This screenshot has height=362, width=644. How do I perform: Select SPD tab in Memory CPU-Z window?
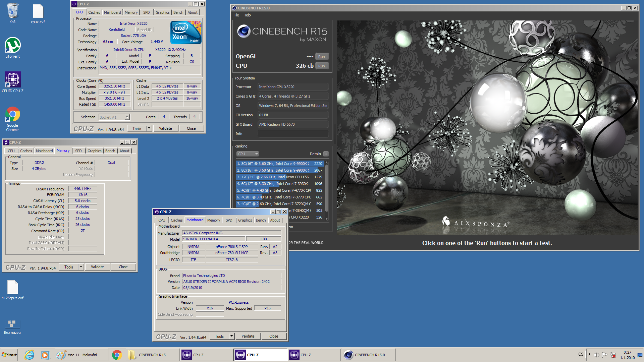78,151
